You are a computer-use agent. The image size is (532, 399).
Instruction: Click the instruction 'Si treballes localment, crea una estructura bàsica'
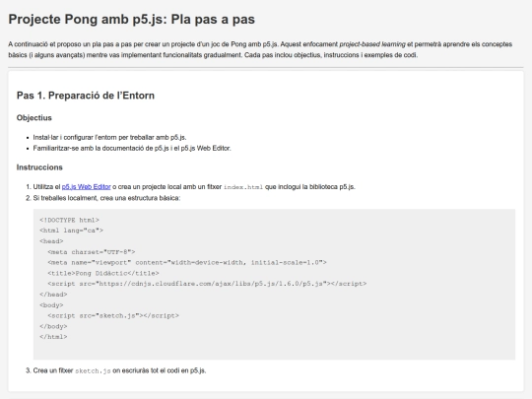pyautogui.click(x=106, y=198)
